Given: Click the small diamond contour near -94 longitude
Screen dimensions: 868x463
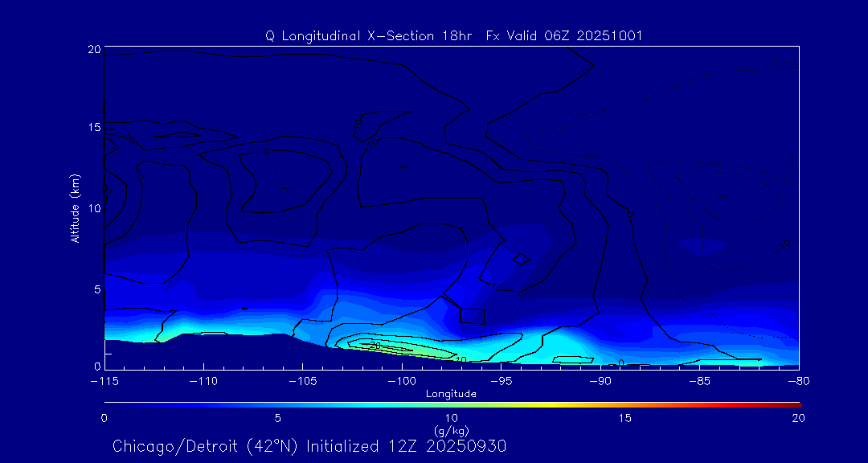Looking at the screenshot, I should [521, 259].
